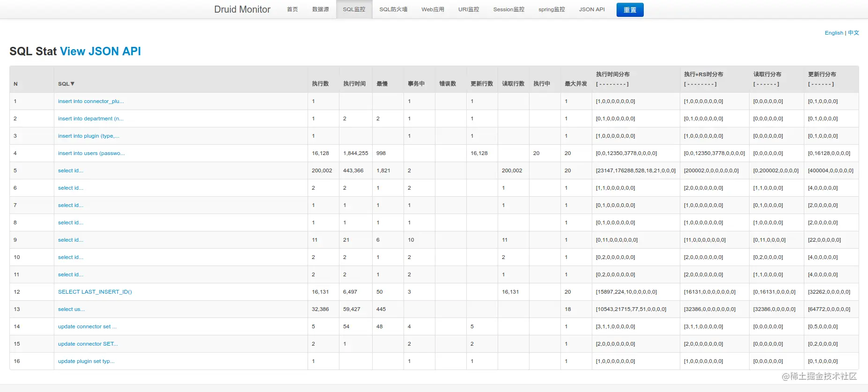Click distribution [15897,224,10,0,0,0,0,0]
868x392 pixels.
[626, 292]
